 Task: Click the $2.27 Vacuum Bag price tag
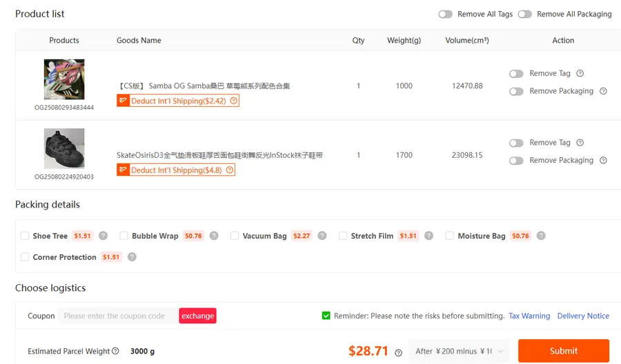(302, 236)
